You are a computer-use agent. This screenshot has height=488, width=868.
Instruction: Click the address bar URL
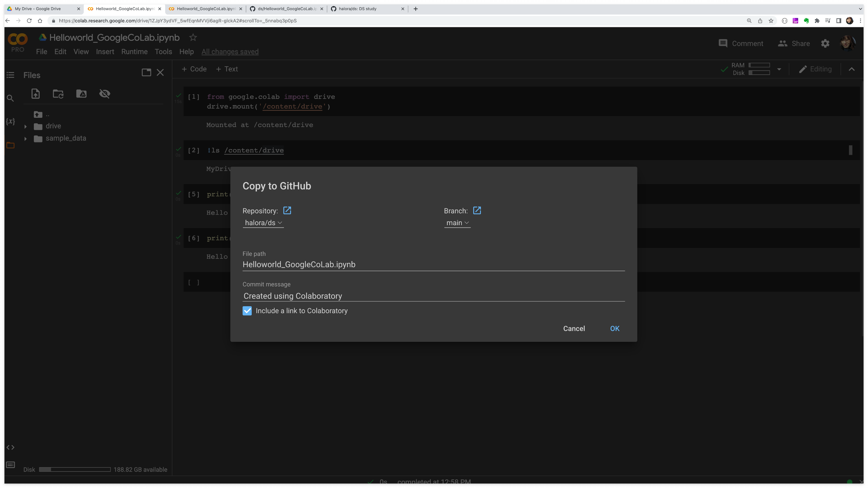tap(178, 21)
